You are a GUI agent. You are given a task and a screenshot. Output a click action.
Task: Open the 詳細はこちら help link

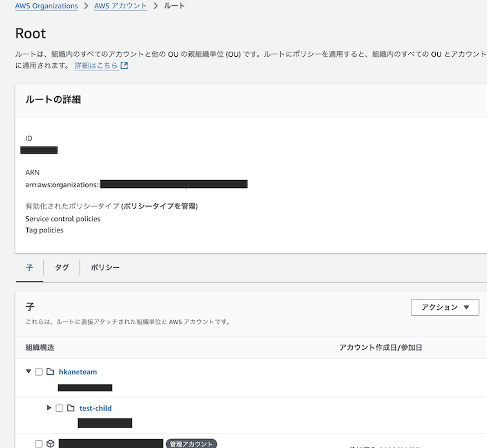pyautogui.click(x=96, y=65)
